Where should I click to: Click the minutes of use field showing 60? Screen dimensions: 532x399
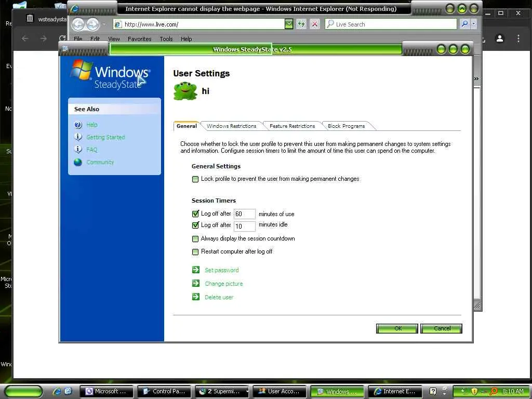244,214
